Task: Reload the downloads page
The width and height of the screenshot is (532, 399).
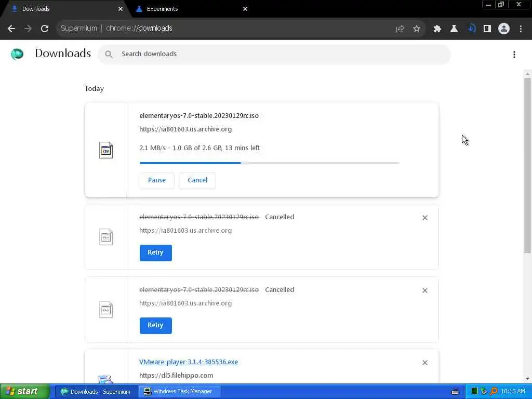Action: (x=45, y=29)
